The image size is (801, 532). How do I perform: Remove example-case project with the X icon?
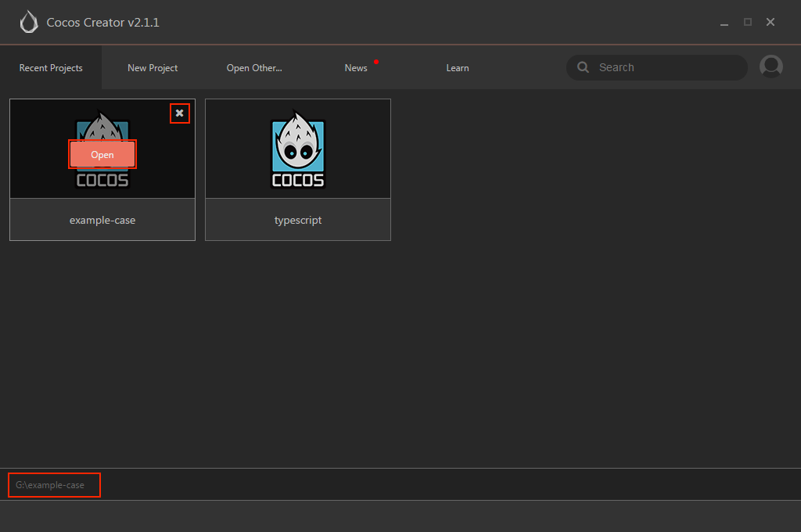179,113
